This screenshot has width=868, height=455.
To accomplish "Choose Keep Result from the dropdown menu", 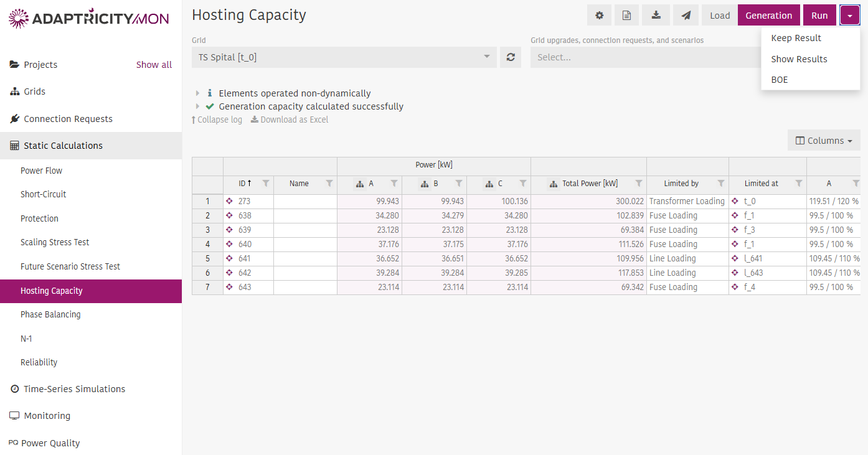I will 810,38.
